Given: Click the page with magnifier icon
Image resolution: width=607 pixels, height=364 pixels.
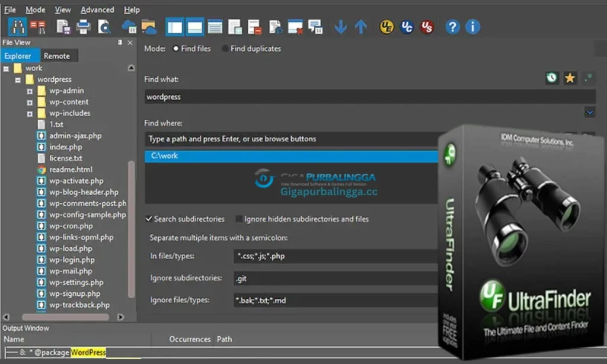Looking at the screenshot, I should coord(275,27).
